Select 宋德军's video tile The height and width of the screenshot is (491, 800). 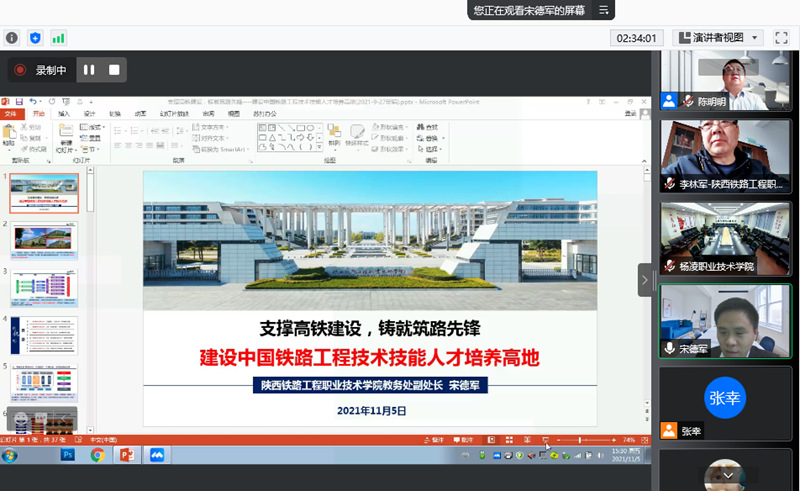point(724,321)
